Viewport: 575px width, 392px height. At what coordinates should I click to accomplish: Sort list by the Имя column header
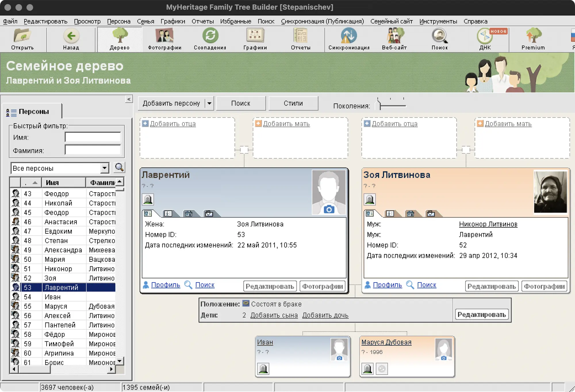click(x=64, y=182)
